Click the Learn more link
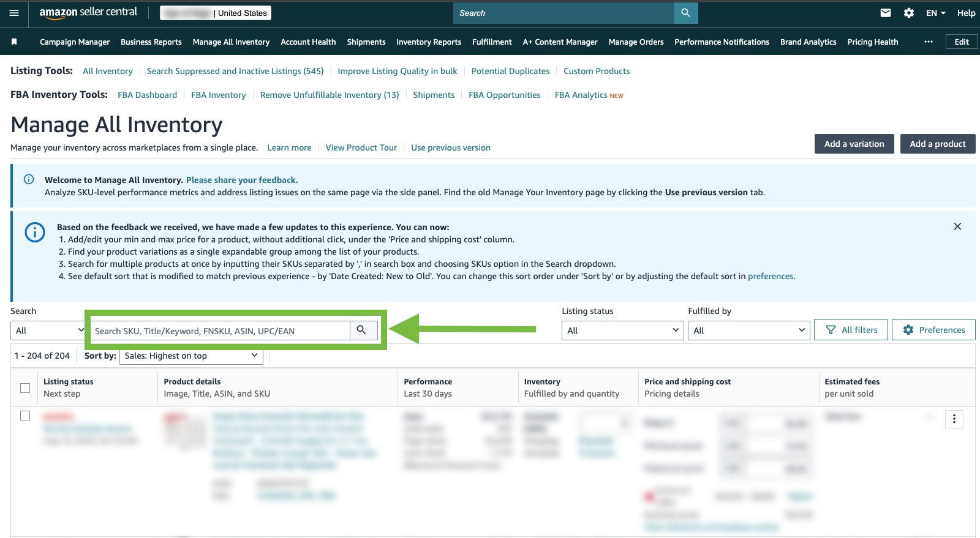The height and width of the screenshot is (538, 980). 289,148
